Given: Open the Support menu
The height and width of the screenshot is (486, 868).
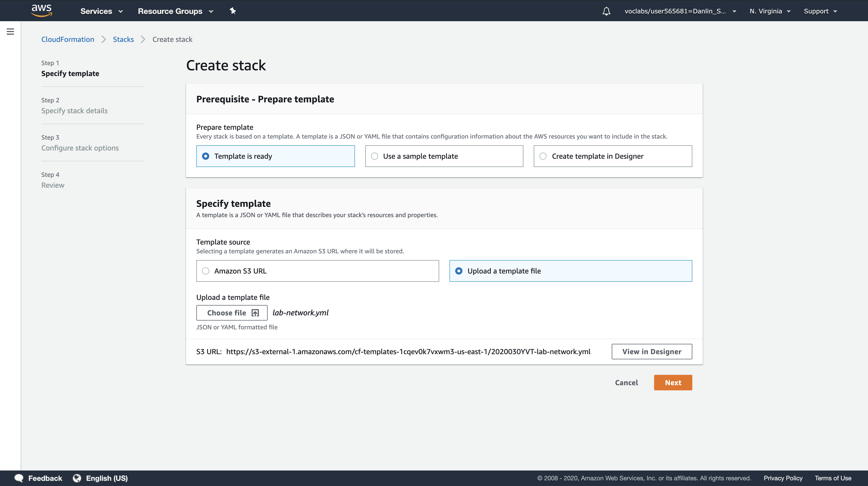Looking at the screenshot, I should tap(820, 11).
